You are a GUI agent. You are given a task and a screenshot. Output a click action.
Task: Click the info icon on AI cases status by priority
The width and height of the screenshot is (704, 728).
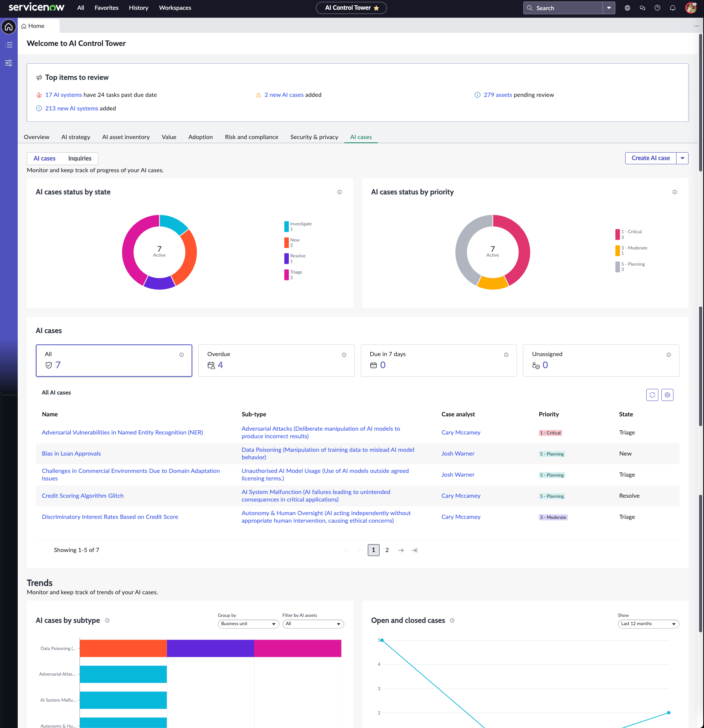pyautogui.click(x=675, y=192)
